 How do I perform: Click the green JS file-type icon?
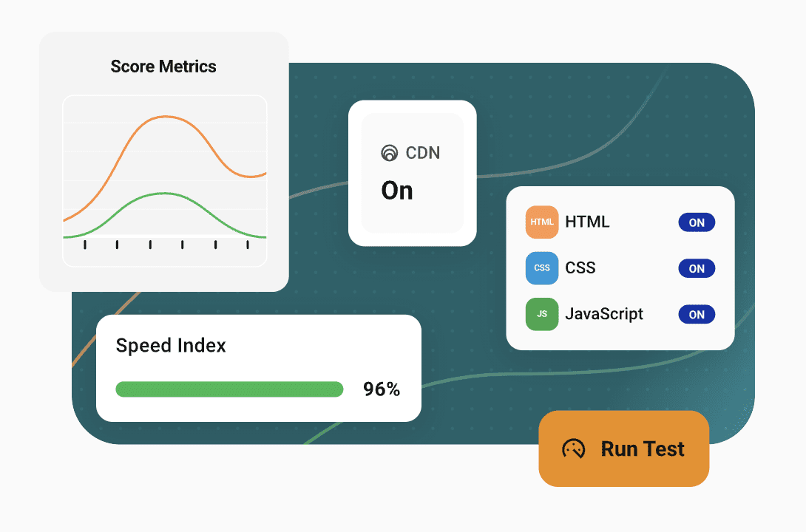coord(542,314)
